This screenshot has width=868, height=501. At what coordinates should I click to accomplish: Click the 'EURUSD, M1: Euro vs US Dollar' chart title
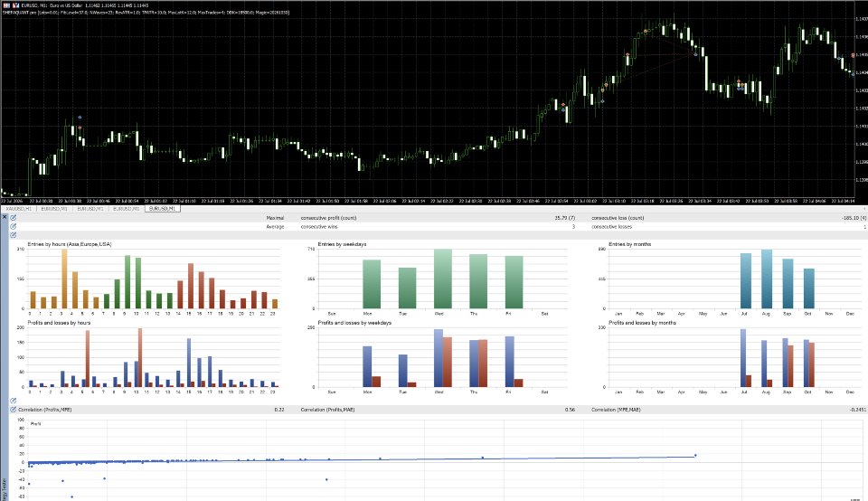point(52,5)
